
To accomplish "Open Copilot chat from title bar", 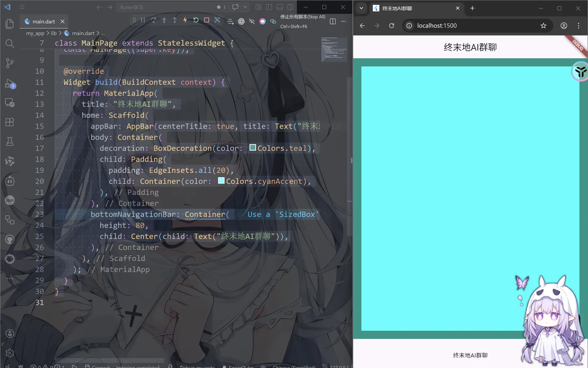I will tap(235, 7).
